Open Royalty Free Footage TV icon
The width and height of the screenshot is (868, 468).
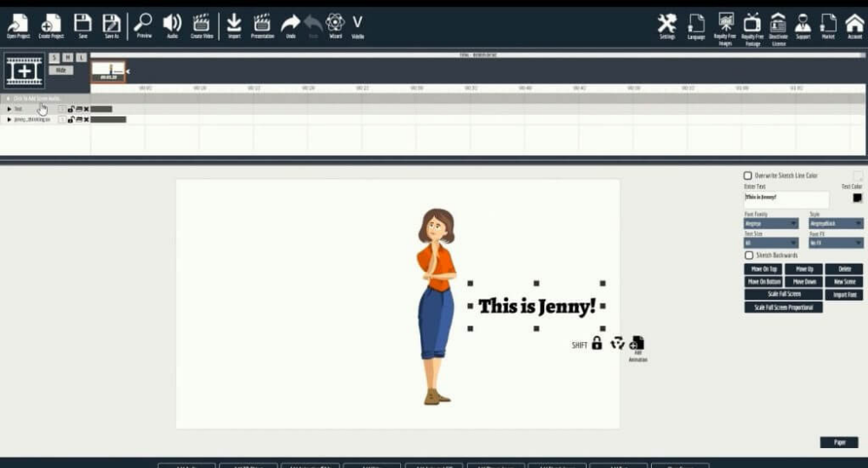[753, 29]
